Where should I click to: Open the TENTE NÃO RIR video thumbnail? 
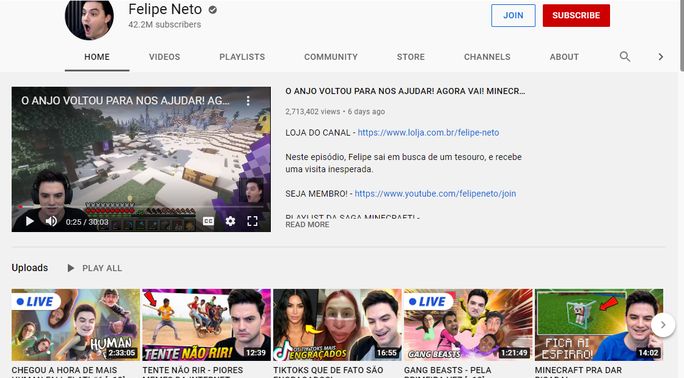(x=206, y=325)
